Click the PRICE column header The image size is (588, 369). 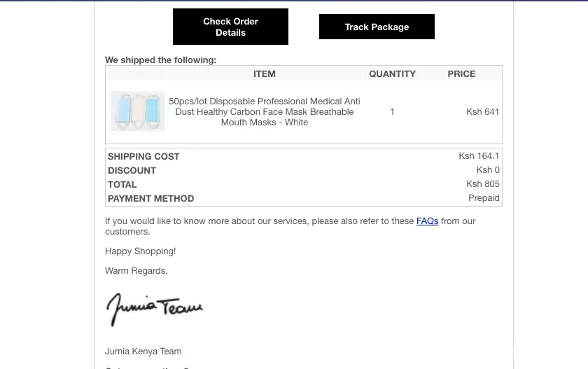coord(461,74)
